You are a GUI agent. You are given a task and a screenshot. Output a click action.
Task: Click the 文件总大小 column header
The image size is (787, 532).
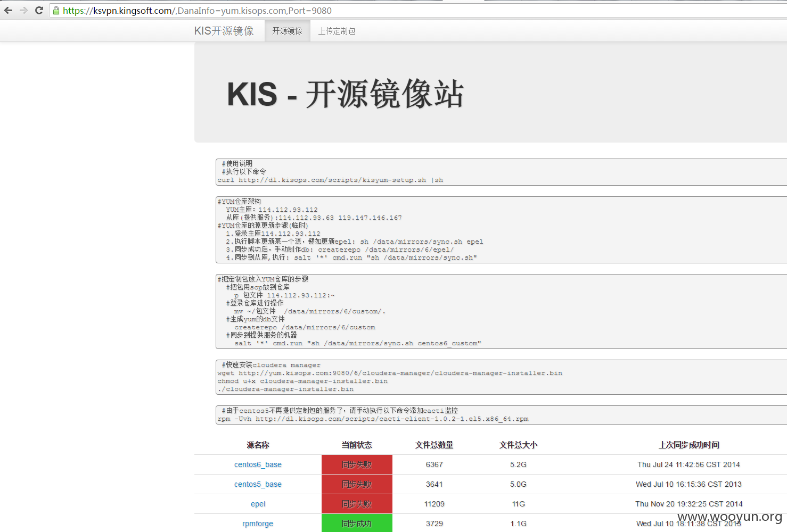tap(518, 445)
